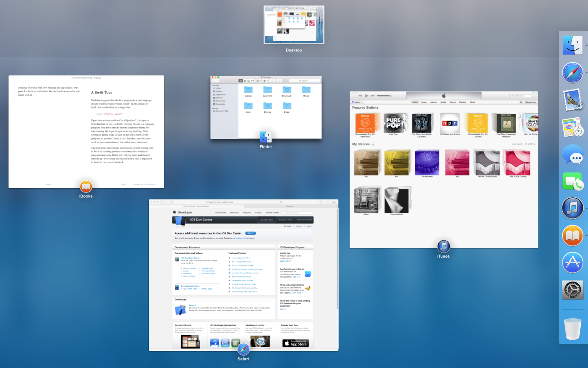588x368 pixels.
Task: Open the Mail stamp icon in Dock
Action: point(573,100)
